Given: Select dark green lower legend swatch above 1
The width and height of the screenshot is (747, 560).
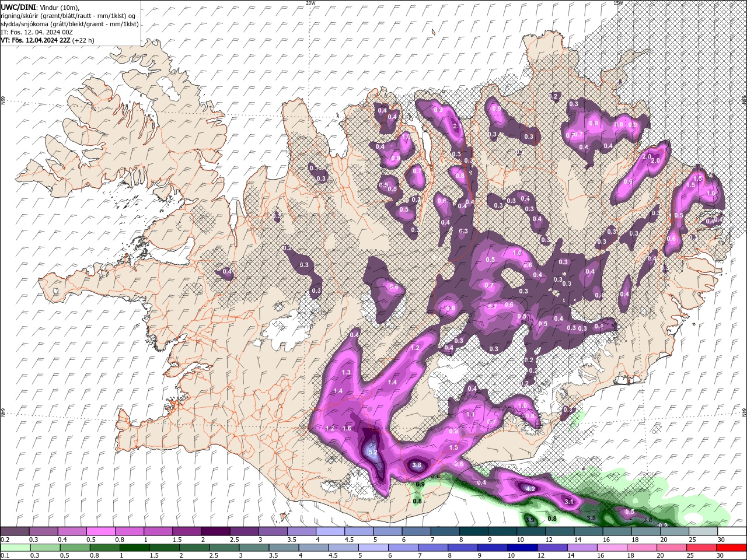Looking at the screenshot, I should (134, 547).
